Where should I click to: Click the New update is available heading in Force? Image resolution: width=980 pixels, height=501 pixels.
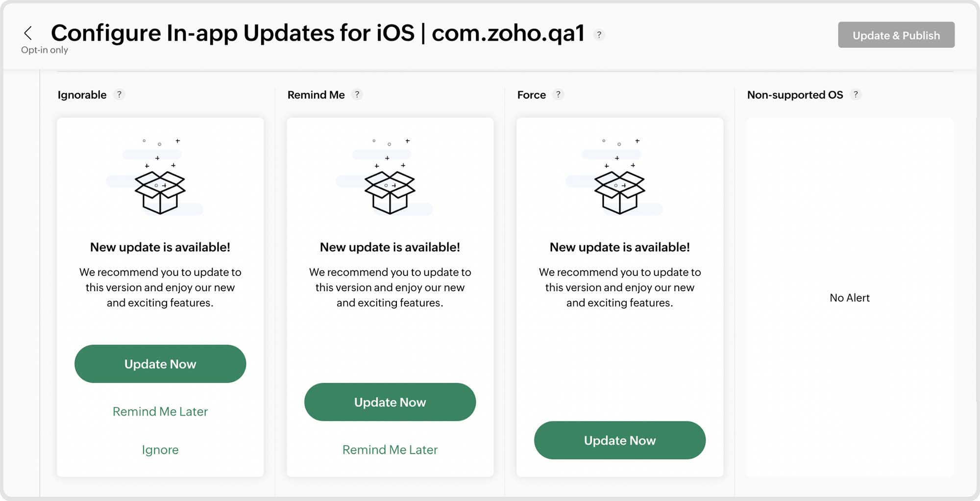pos(619,247)
